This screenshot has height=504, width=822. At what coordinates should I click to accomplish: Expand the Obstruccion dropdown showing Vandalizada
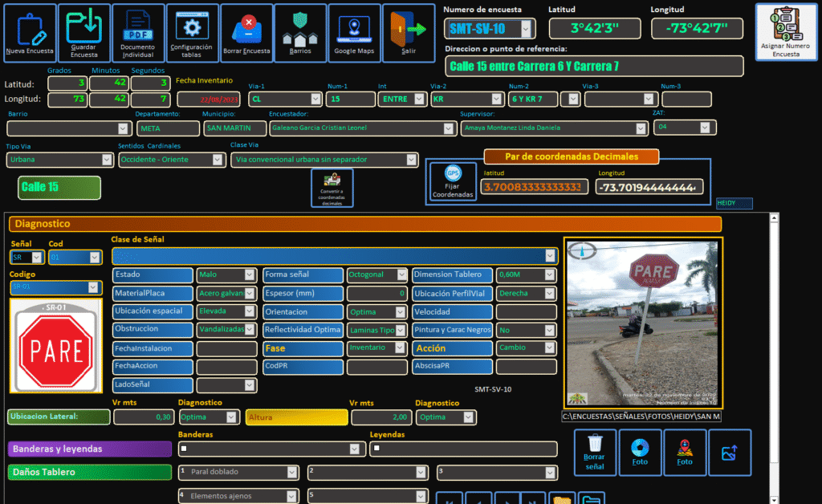point(250,330)
